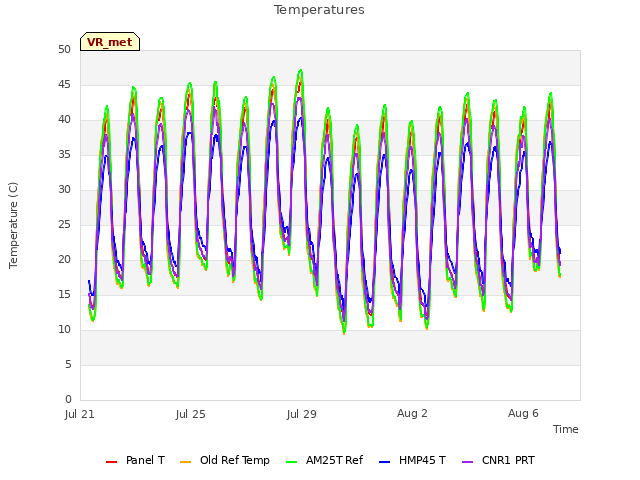The width and height of the screenshot is (640, 480).
Task: Toggle the Old Ref Temp legend entry
Action: point(225,460)
